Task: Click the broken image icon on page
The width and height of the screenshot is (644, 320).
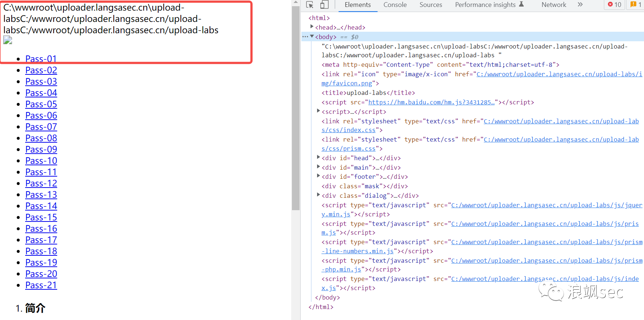Action: pos(8,40)
